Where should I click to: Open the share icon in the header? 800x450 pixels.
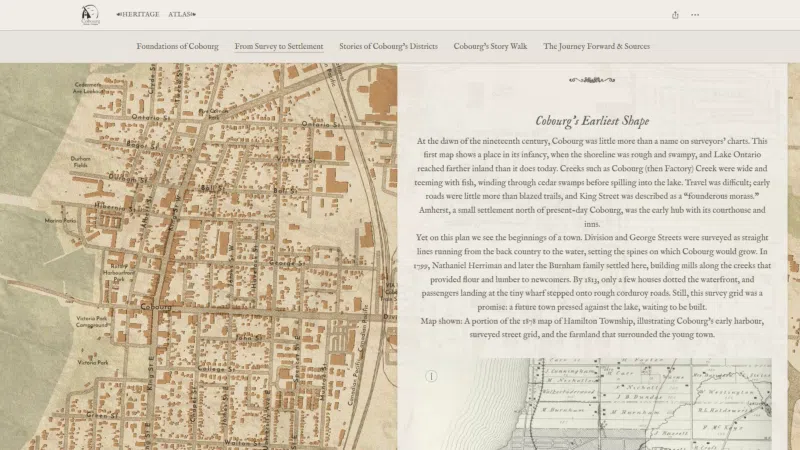pyautogui.click(x=676, y=15)
